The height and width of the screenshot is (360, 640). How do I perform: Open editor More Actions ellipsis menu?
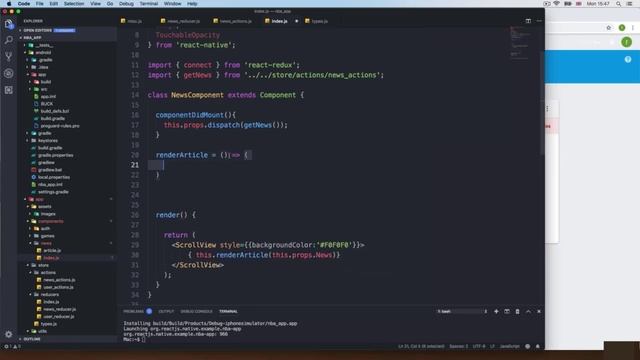[x=539, y=21]
